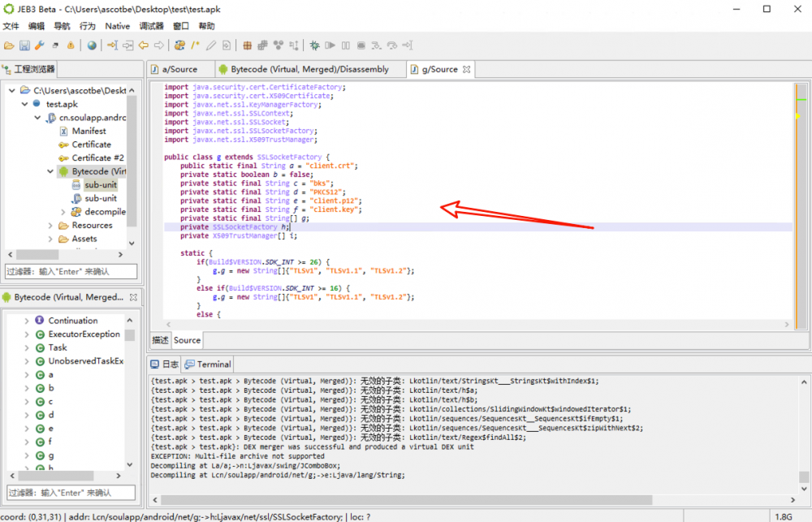Click the wrench icon in the toolbar
812x522 pixels.
[x=39, y=45]
